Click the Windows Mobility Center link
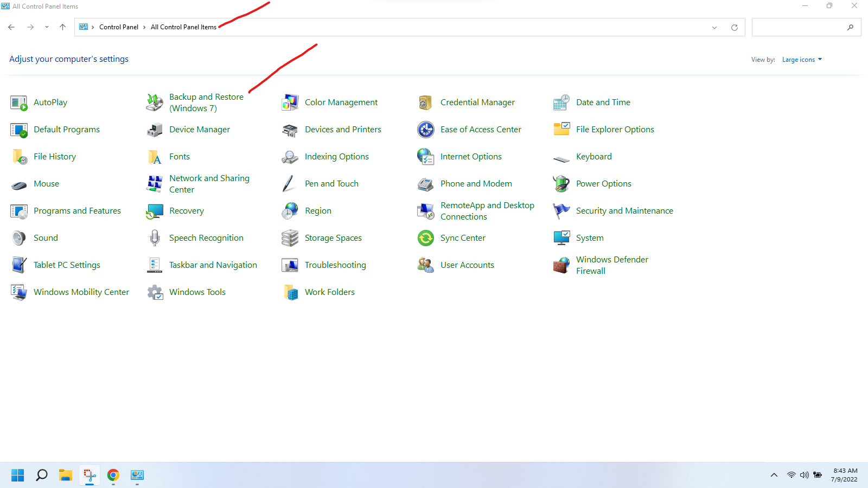The width and height of the screenshot is (868, 488). [81, 292]
